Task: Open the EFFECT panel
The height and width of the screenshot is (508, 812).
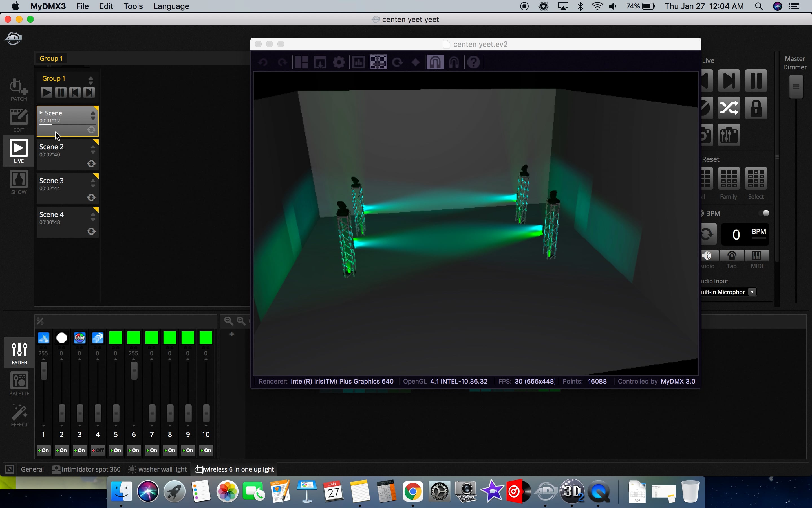Action: (19, 415)
